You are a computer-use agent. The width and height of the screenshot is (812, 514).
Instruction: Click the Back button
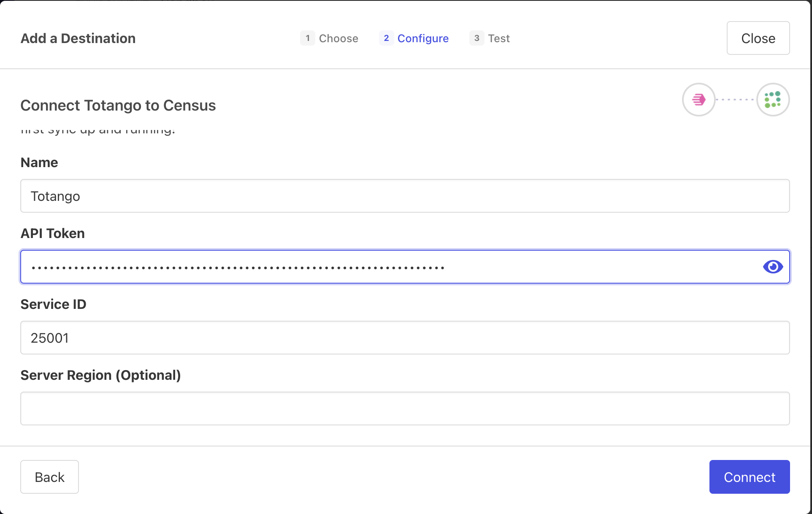pos(49,477)
